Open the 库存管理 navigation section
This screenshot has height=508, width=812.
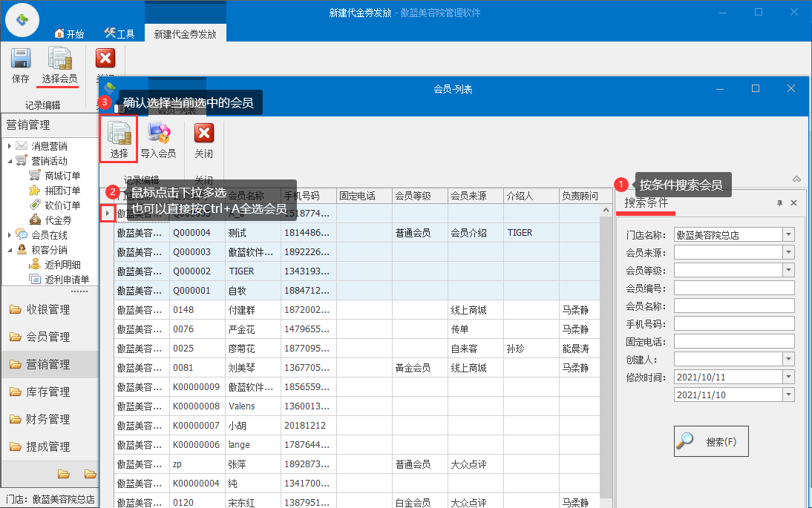pyautogui.click(x=49, y=392)
